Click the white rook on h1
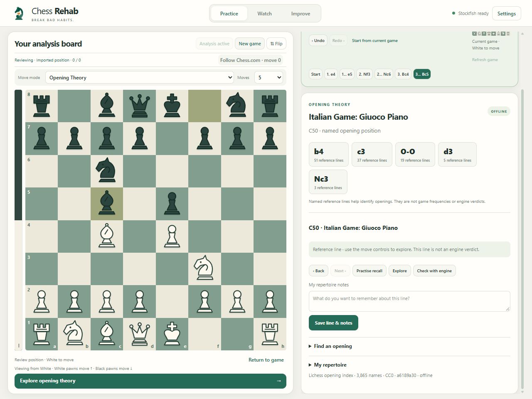Screen dimensions: 532x399 pos(270,334)
